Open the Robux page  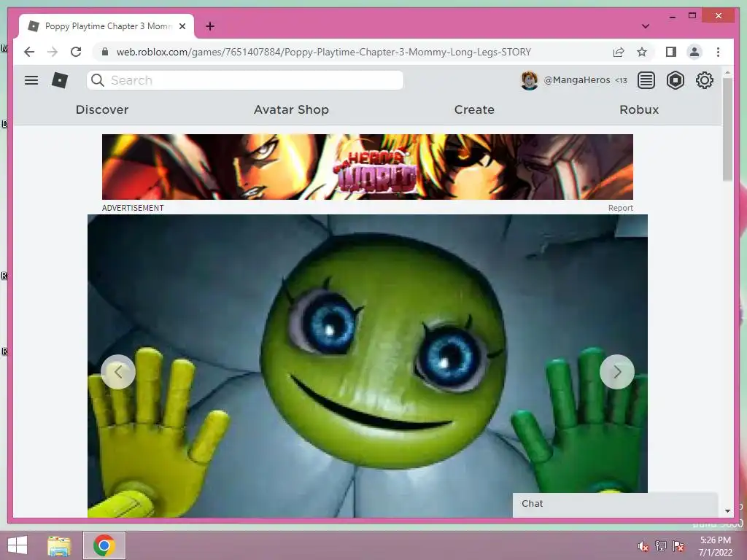(639, 109)
